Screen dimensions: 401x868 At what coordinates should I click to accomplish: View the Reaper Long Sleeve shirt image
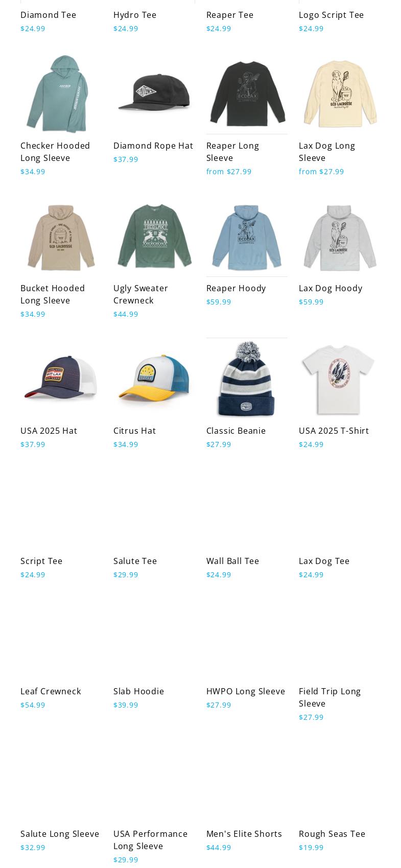[247, 93]
